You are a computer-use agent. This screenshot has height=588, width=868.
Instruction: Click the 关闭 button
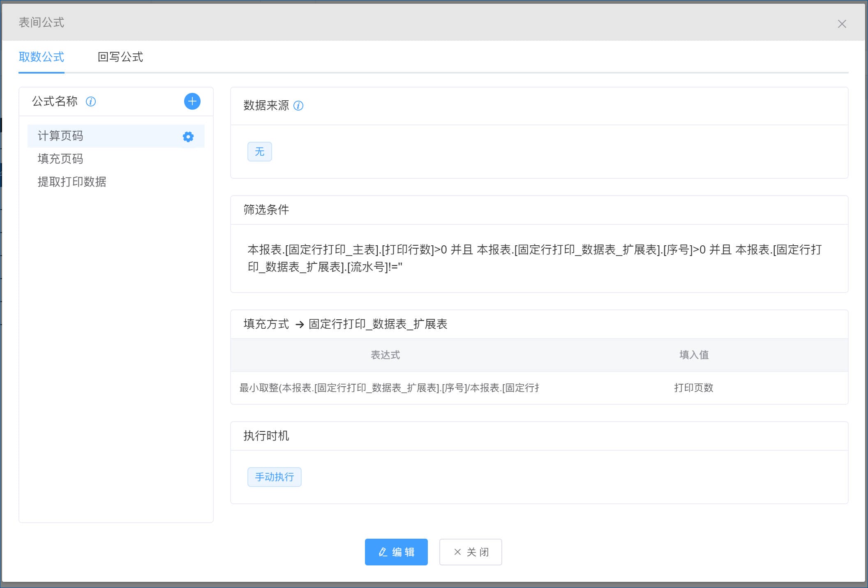point(471,552)
